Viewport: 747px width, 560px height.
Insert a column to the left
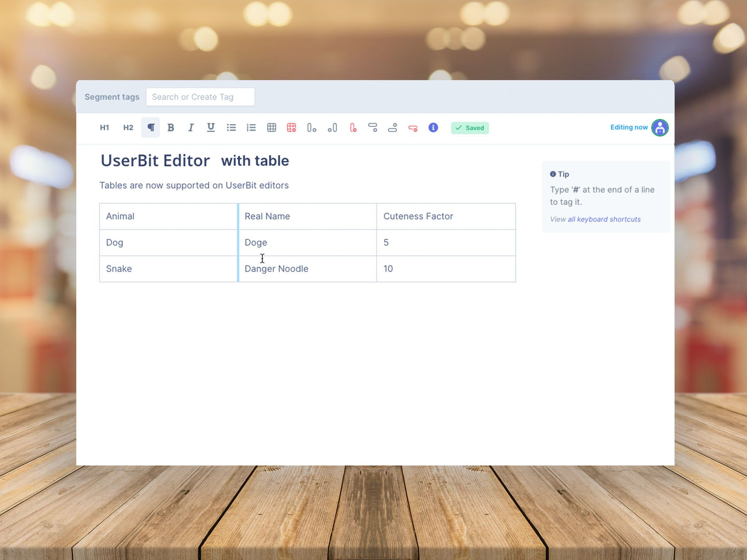(x=332, y=128)
